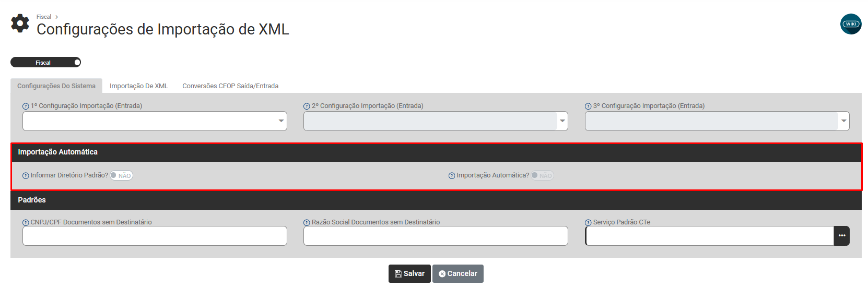The width and height of the screenshot is (868, 287).
Task: Open Serviço Padrão CTe lookup ellipsis button
Action: point(841,236)
